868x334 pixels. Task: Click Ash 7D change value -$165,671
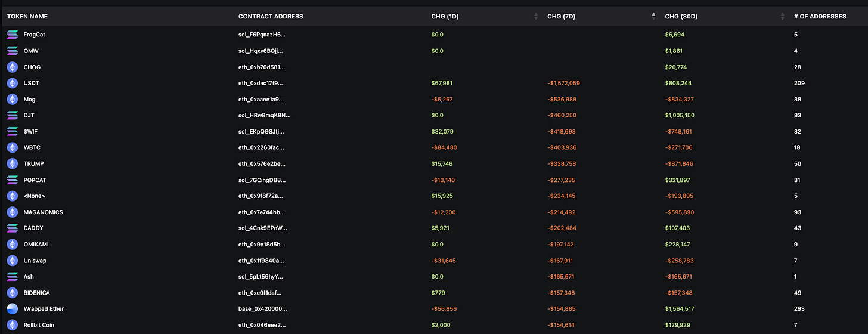[x=561, y=277]
